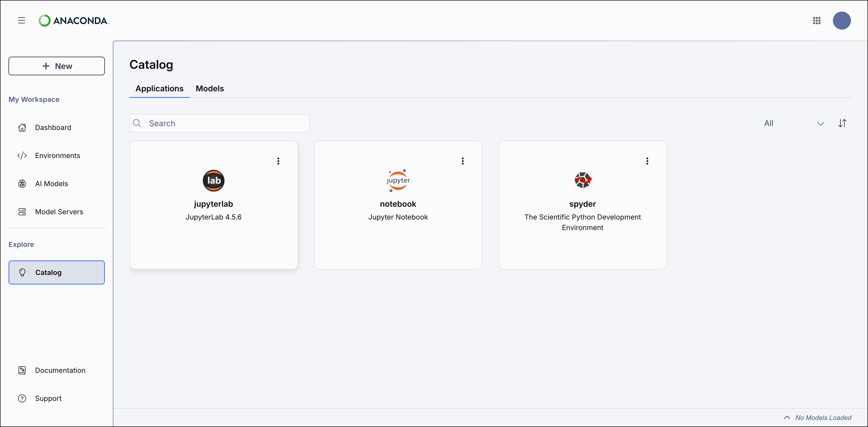Click the Model Servers server icon

(22, 212)
